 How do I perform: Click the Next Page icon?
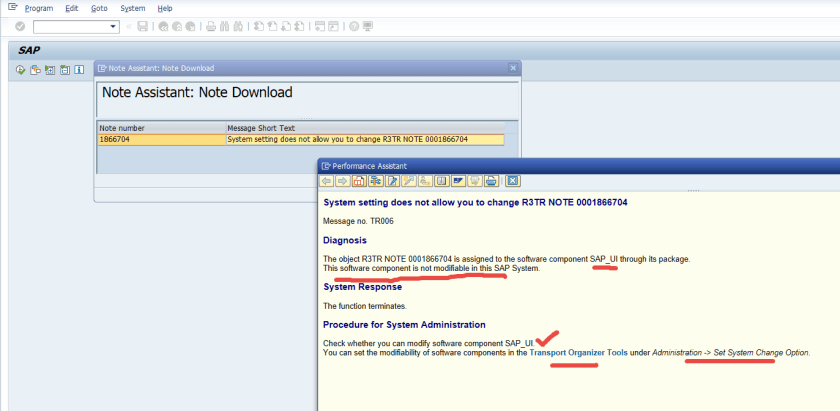[x=286, y=26]
